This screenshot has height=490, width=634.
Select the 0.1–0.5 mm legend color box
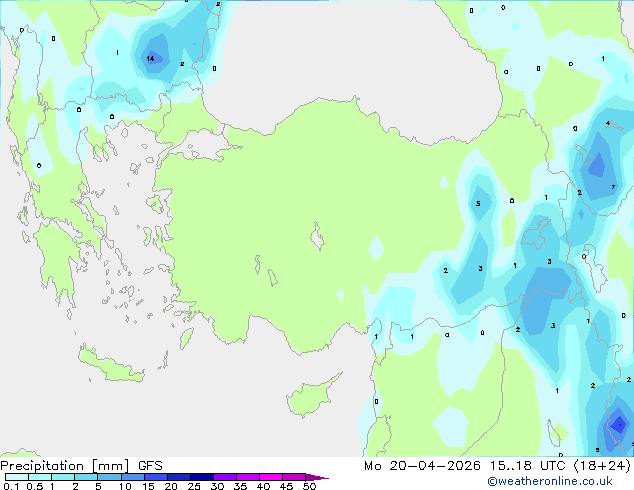(17, 477)
